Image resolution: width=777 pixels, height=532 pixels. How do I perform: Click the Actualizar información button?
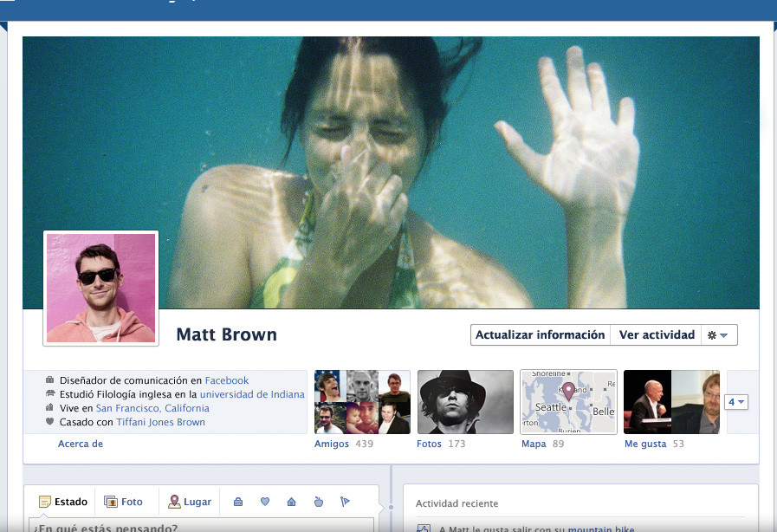[541, 335]
